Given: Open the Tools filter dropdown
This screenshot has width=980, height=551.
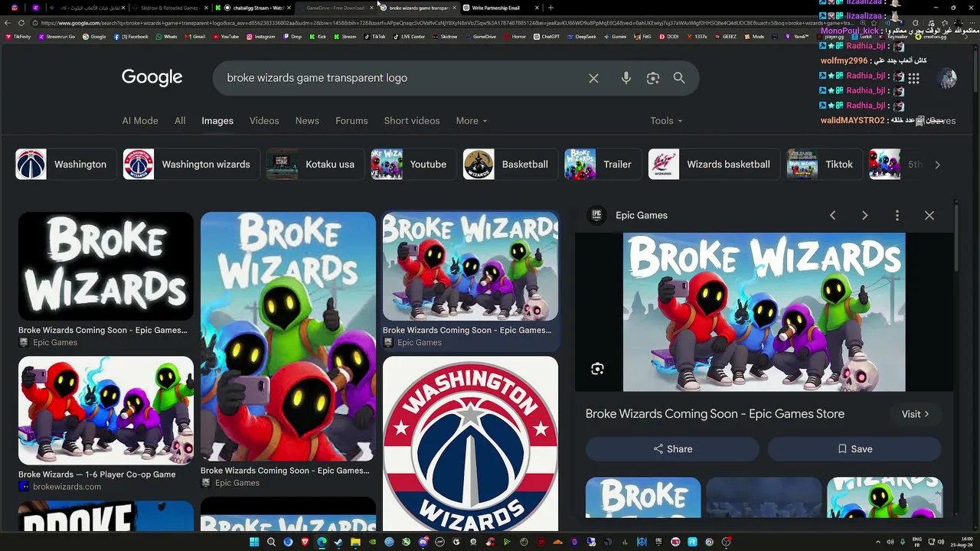Looking at the screenshot, I should 666,121.
